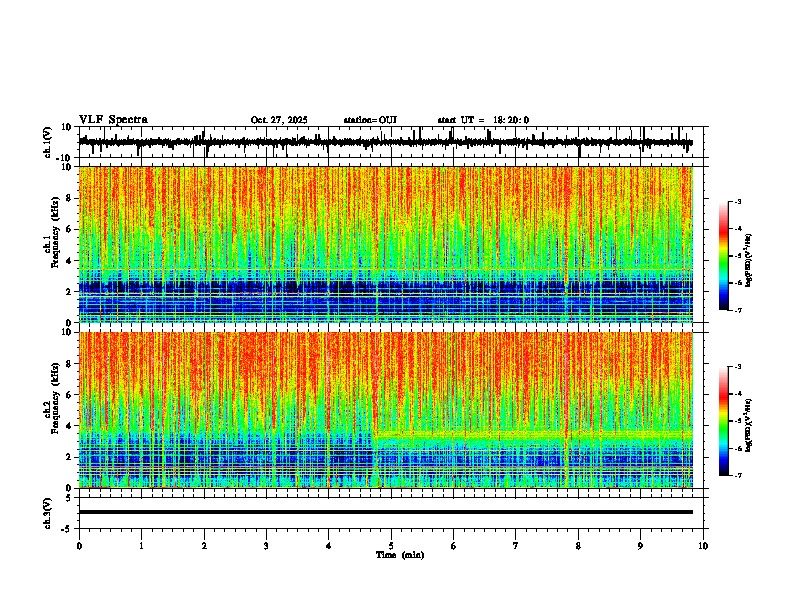Screen dimensions: 792x612
Task: Click time-axis tick label "9"
Action: click(x=640, y=546)
